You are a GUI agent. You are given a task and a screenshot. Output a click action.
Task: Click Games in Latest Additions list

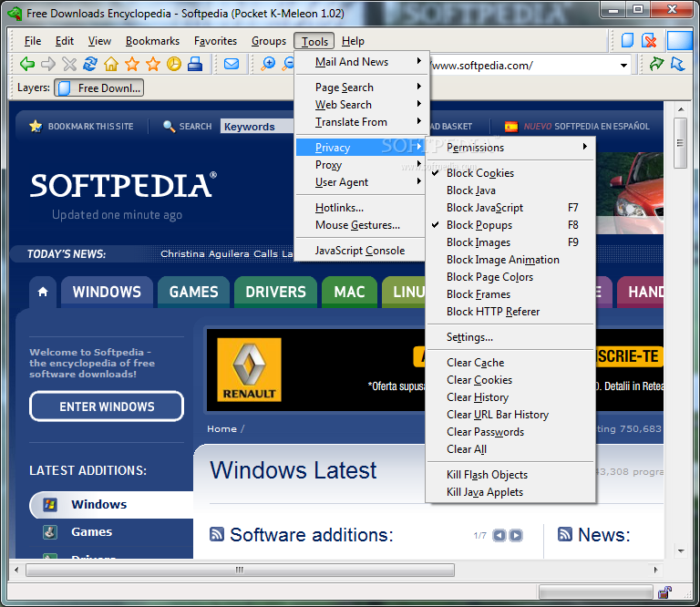(91, 532)
